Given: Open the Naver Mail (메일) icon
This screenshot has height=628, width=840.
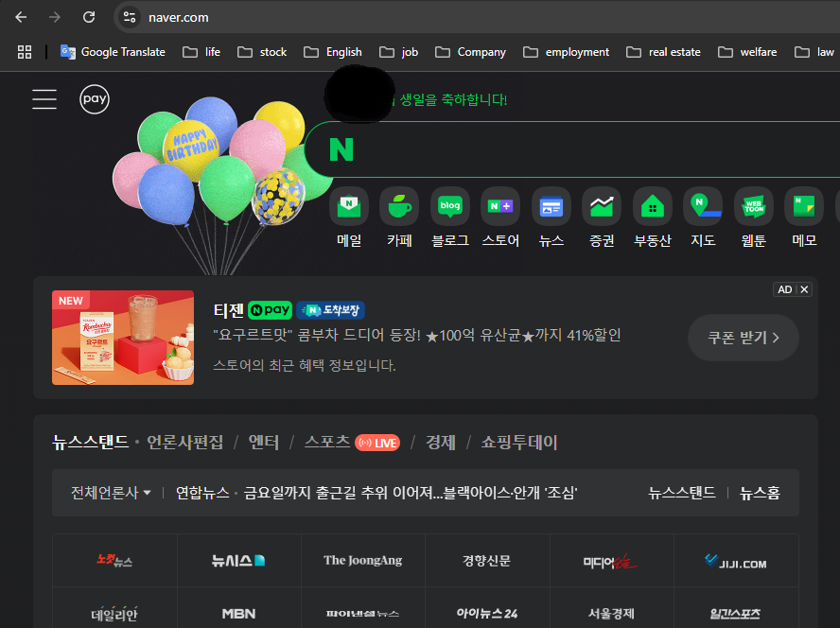Looking at the screenshot, I should 349,206.
